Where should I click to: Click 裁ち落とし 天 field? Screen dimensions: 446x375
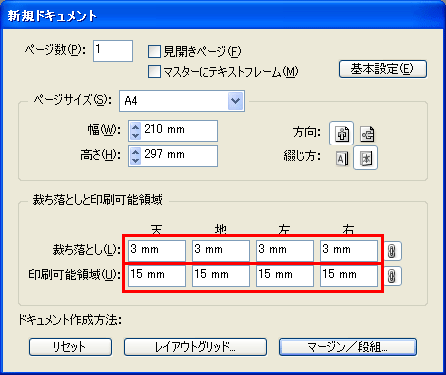click(157, 251)
